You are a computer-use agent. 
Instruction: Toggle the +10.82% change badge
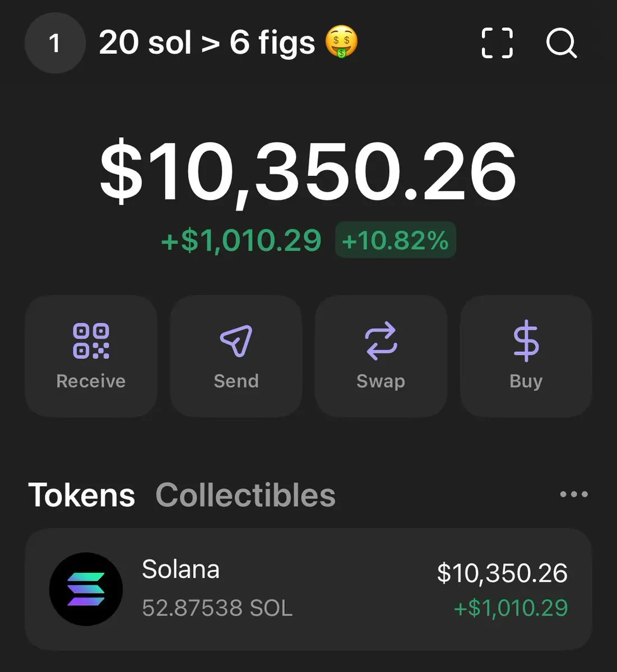[x=396, y=240]
